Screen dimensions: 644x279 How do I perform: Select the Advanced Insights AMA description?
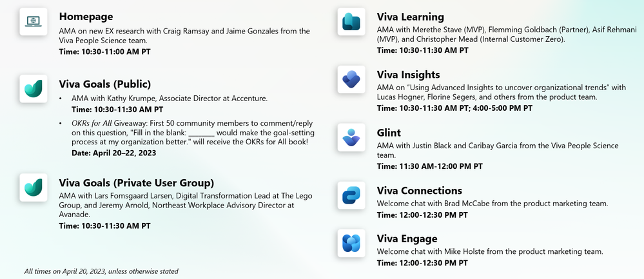coord(501,93)
